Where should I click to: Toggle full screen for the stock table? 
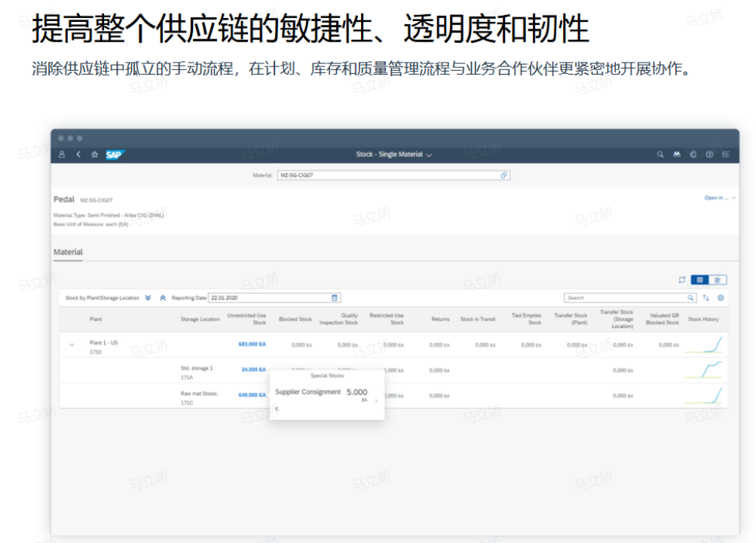tap(681, 280)
